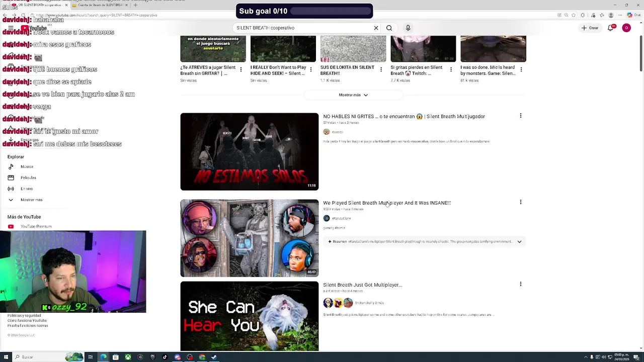Add page to favorites with star icon

[x=573, y=15]
